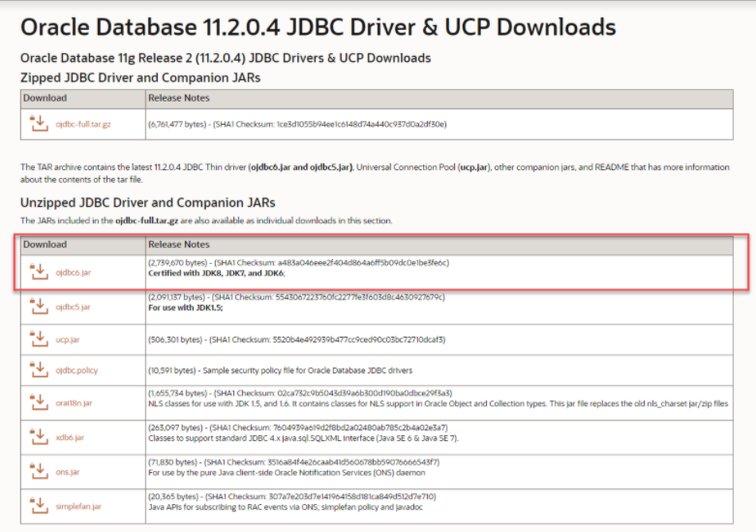756x532 pixels.
Task: Select the '(71,830 bytes)' checksum line for ons.jar
Action: [293, 462]
